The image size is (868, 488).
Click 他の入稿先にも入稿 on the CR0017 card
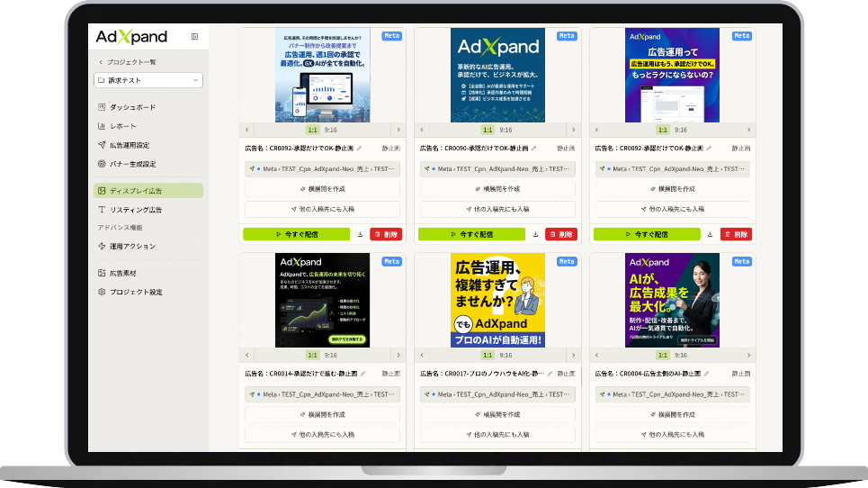pyautogui.click(x=497, y=435)
